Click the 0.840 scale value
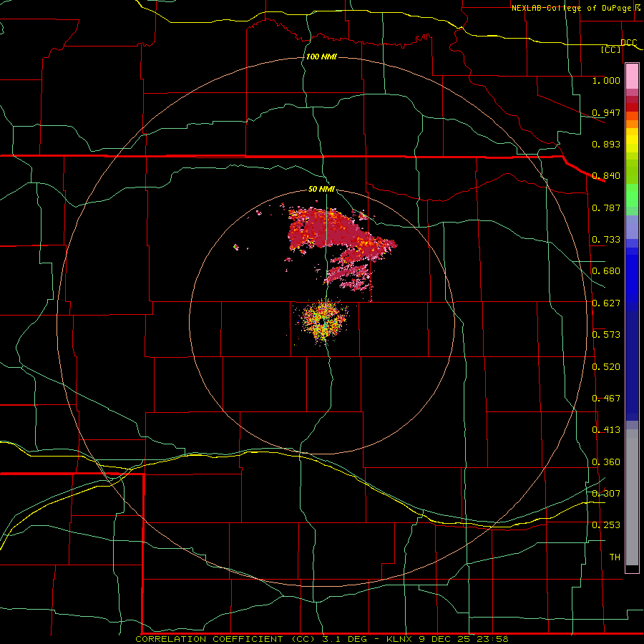 [x=606, y=176]
